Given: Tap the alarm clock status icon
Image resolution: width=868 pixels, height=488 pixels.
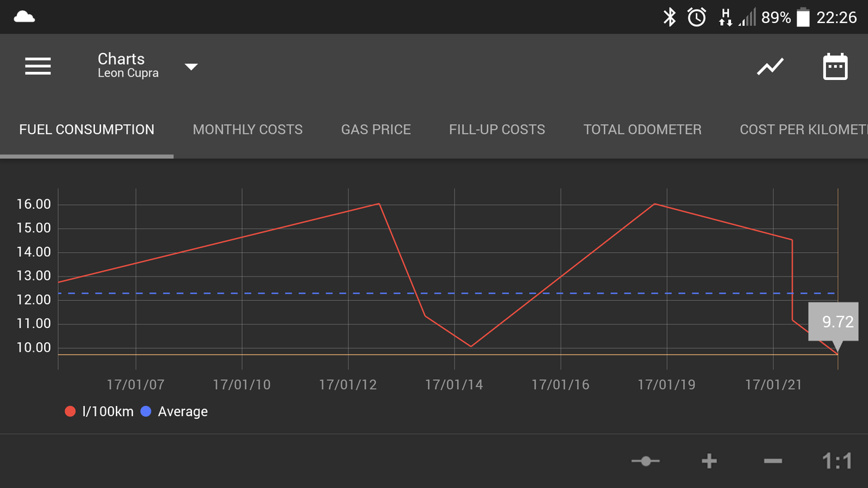Looking at the screenshot, I should tap(697, 17).
